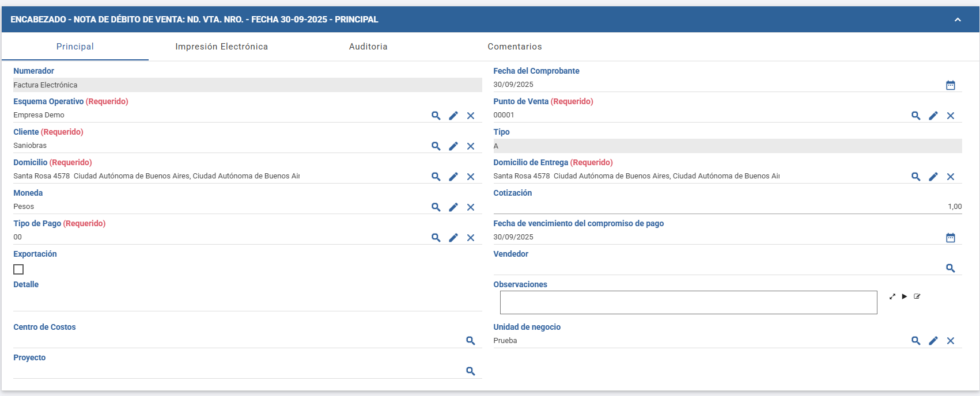The height and width of the screenshot is (396, 980).
Task: Click into the Observaciones text area
Action: (x=688, y=302)
